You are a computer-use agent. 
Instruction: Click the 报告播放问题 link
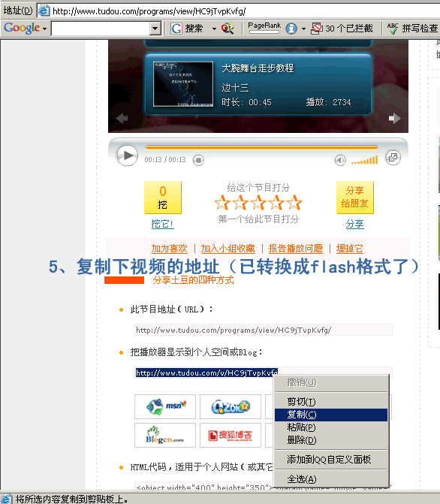[x=296, y=249]
